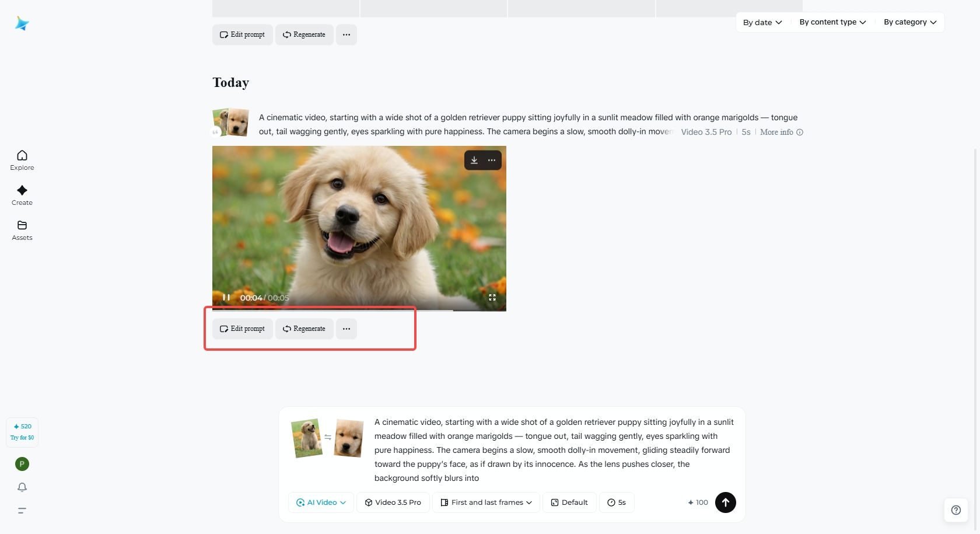
Task: Open notifications from the bell icon
Action: (x=22, y=487)
